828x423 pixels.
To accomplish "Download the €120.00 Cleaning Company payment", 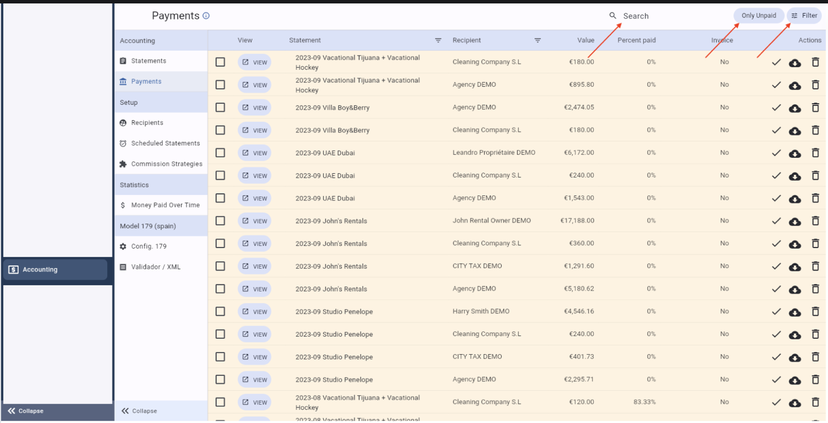I will pos(795,403).
